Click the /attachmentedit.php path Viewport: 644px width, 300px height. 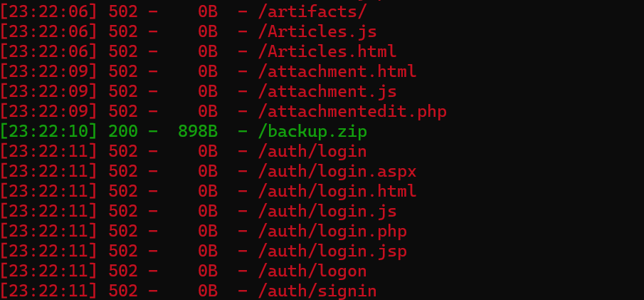pyautogui.click(x=352, y=112)
